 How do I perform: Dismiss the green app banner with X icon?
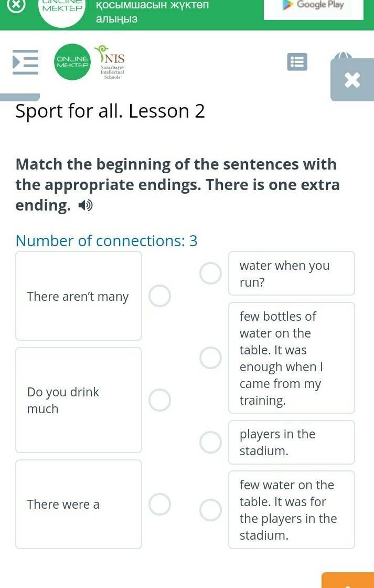coord(16,5)
